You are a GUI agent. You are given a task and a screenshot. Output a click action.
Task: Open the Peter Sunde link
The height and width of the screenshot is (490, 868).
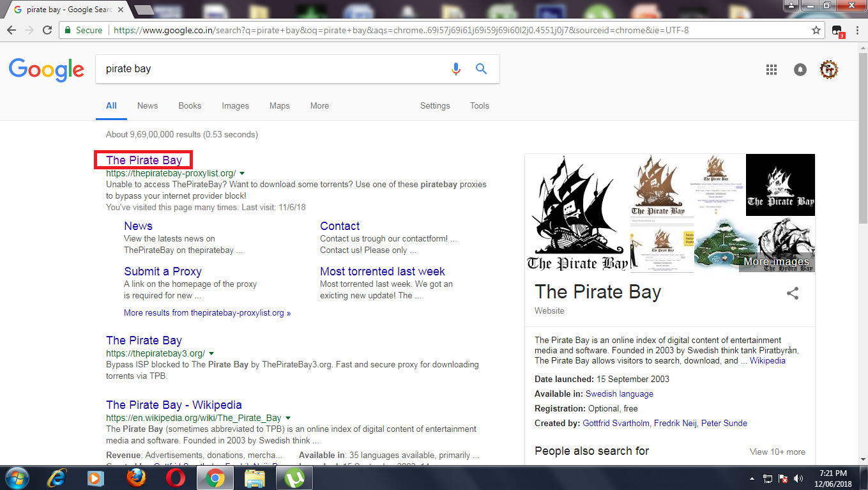click(x=724, y=424)
